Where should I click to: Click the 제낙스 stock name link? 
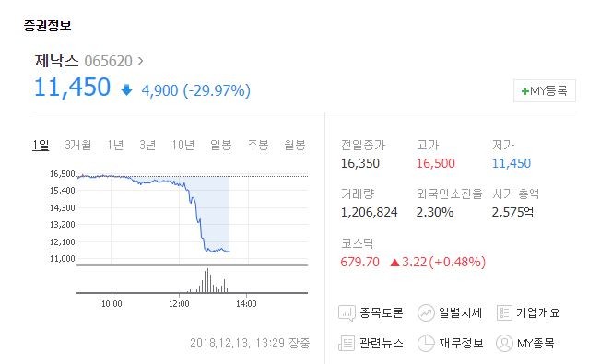point(56,61)
